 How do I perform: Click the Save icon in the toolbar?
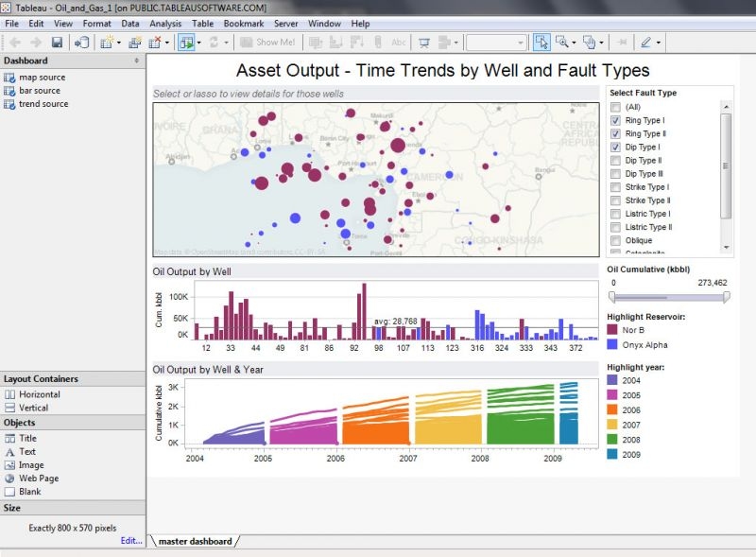click(57, 43)
